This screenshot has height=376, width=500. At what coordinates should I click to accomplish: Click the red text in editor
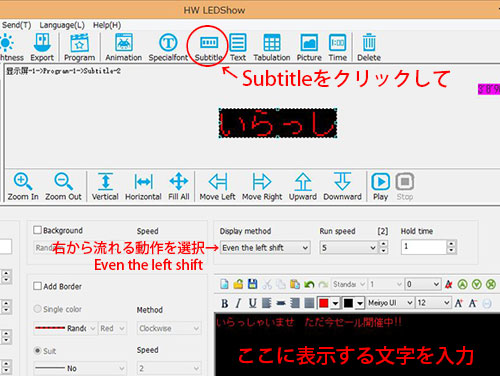click(x=309, y=322)
